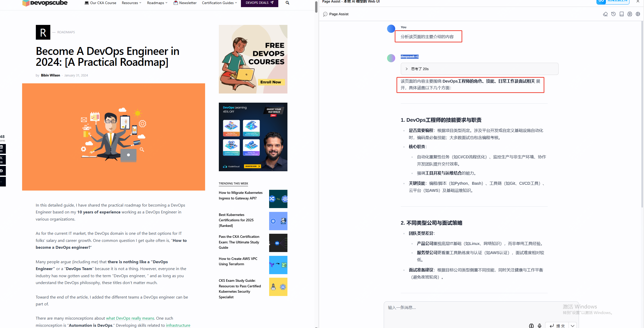644x328 pixels.
Task: Click the eraser clear-chat icon
Action: click(x=605, y=14)
